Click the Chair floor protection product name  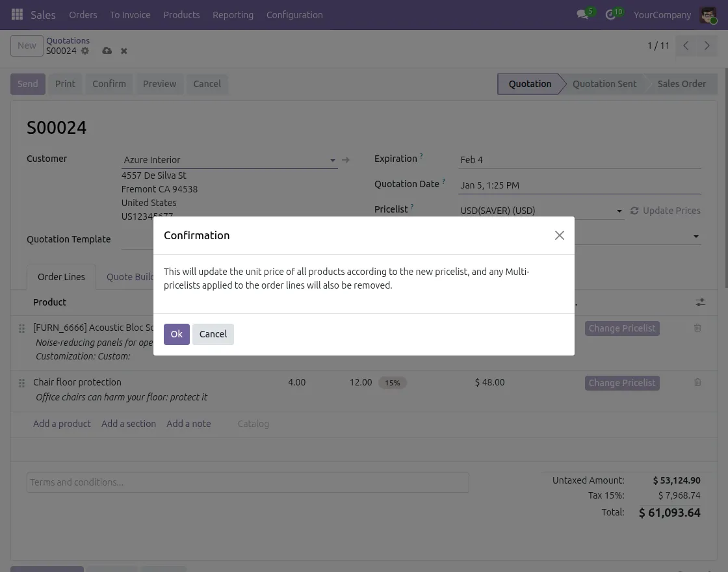[x=77, y=382]
